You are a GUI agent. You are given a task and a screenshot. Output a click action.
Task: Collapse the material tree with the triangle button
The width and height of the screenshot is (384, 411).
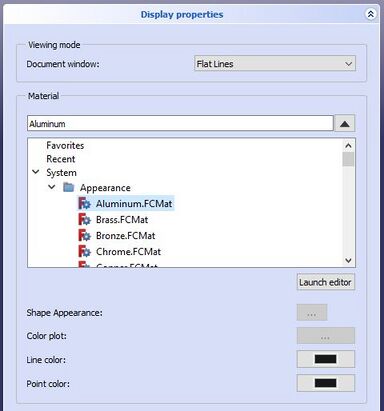(345, 124)
